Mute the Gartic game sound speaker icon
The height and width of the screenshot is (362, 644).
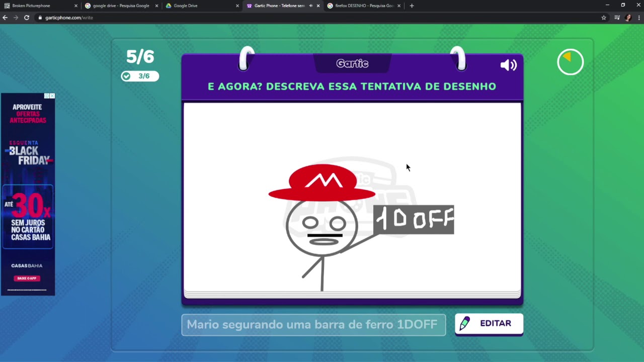pyautogui.click(x=508, y=65)
